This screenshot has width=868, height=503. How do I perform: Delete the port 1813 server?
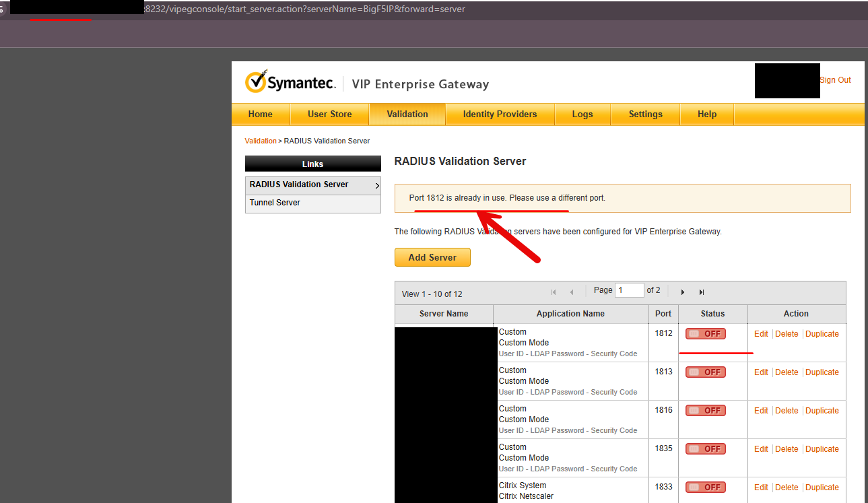coord(787,372)
